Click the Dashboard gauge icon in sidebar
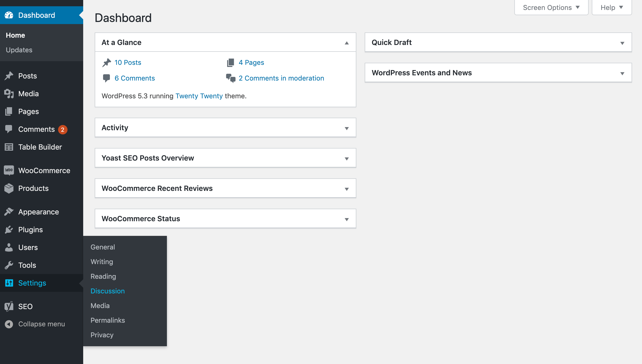The height and width of the screenshot is (364, 642). (x=9, y=15)
